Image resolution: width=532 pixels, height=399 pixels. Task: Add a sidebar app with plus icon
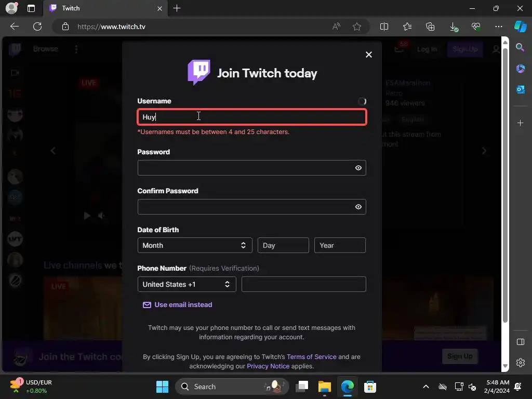[x=520, y=123]
